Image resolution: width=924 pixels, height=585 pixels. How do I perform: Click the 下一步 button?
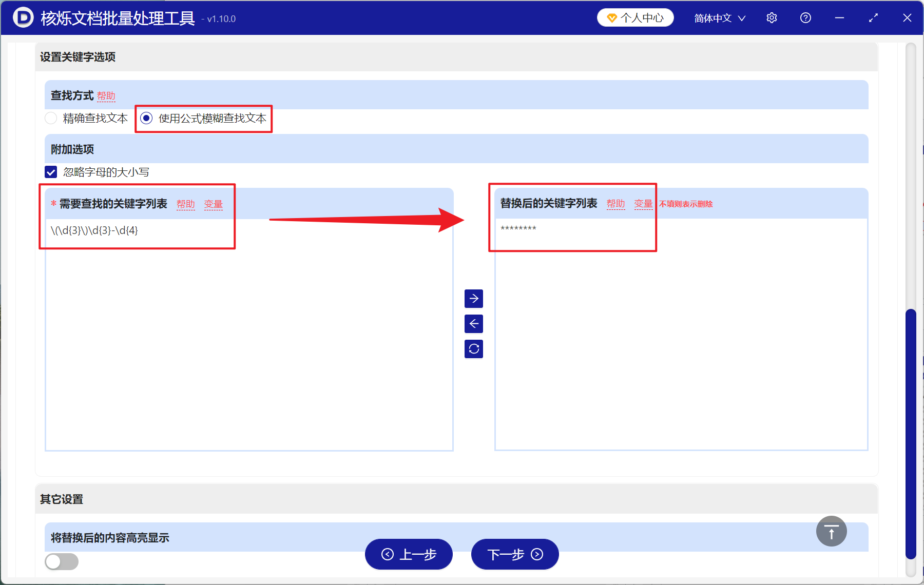514,555
